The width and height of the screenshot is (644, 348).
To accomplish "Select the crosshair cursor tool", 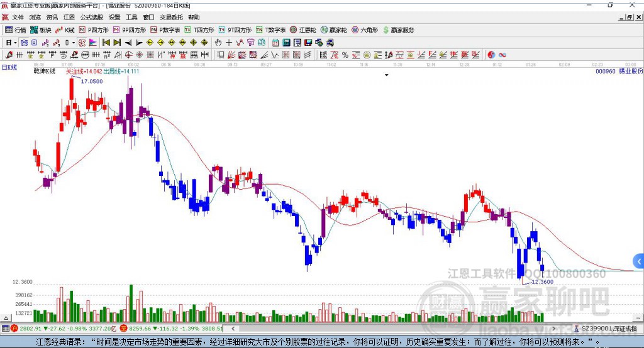I will [229, 43].
